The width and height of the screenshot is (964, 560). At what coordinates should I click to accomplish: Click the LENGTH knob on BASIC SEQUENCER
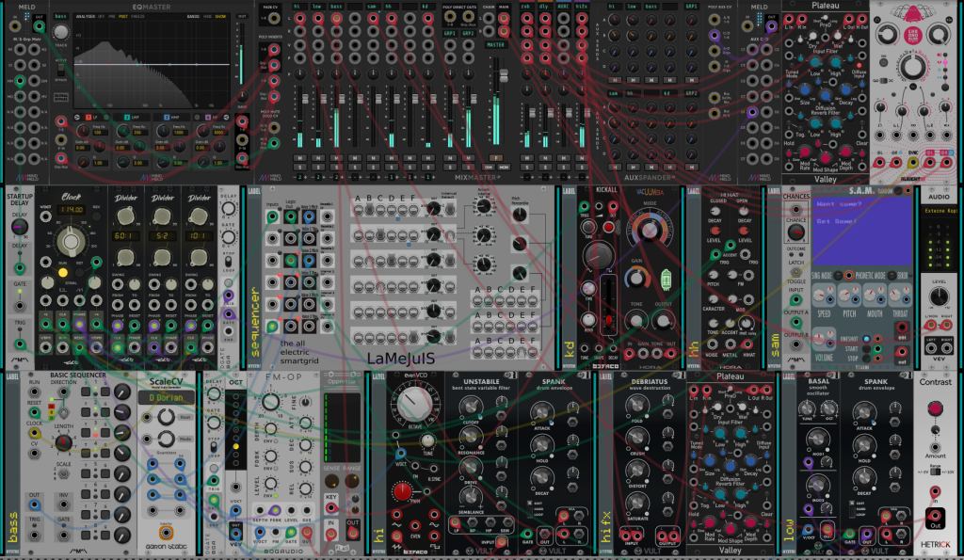[x=63, y=442]
